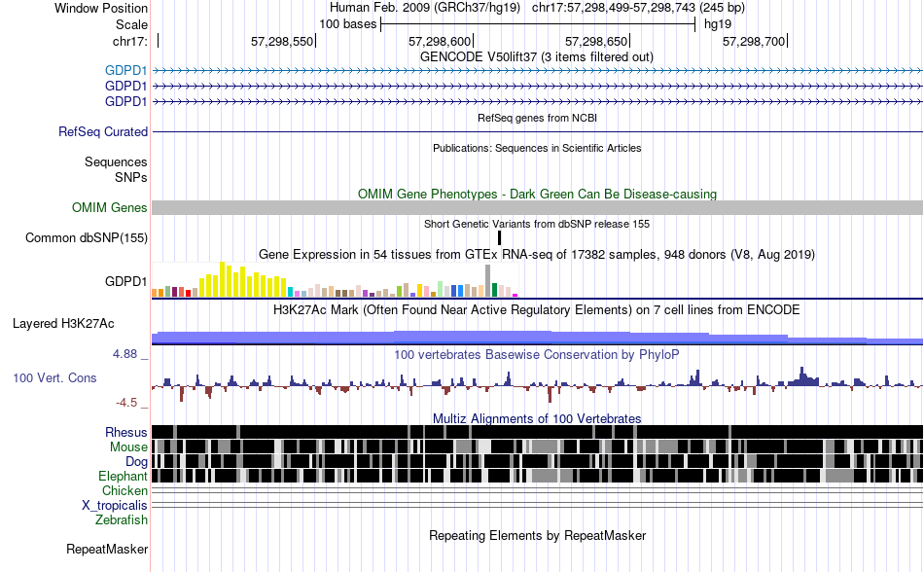Open RefSeq genes from NCBI track title
Viewport: 924px width, 572px height.
tap(537, 118)
